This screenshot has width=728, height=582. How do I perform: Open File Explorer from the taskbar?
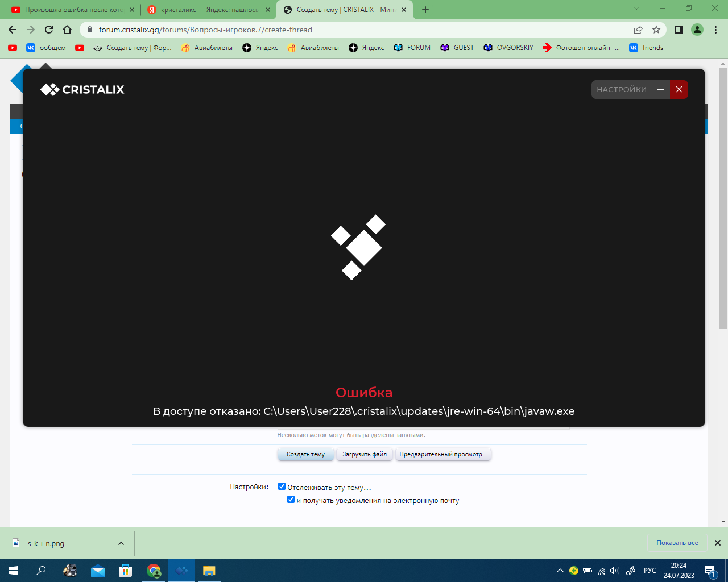pyautogui.click(x=209, y=571)
